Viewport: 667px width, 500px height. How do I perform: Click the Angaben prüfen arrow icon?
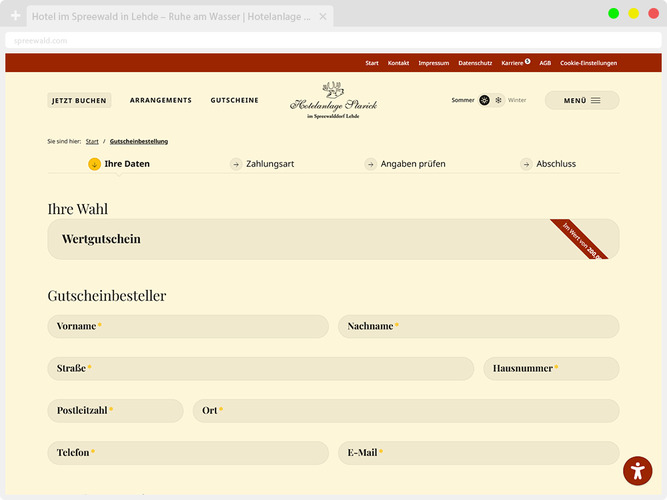[x=371, y=164]
